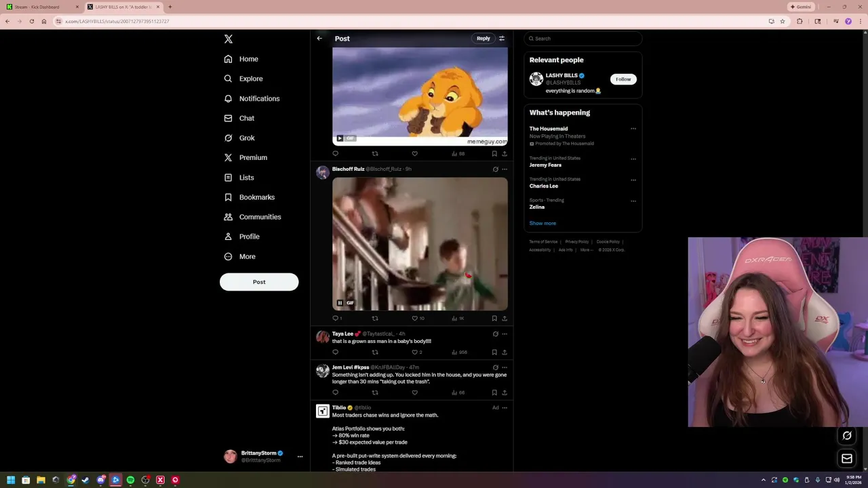Click the large Post compose button
Viewport: 868px width, 488px height.
tap(259, 282)
